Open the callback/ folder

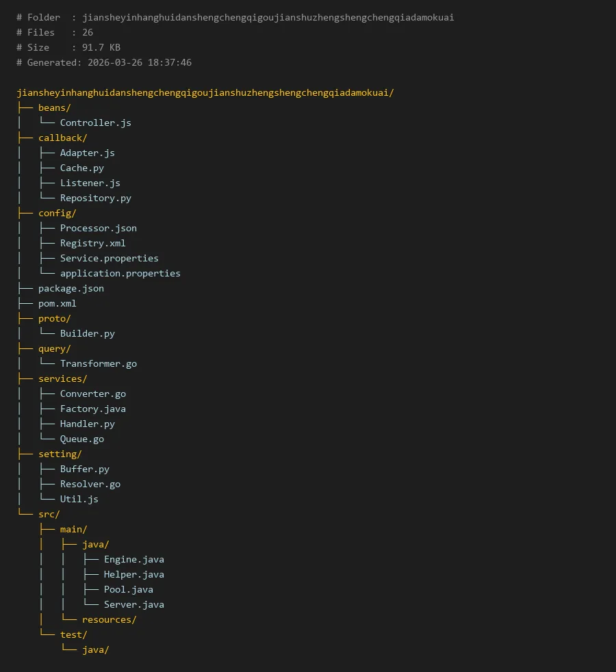(62, 138)
